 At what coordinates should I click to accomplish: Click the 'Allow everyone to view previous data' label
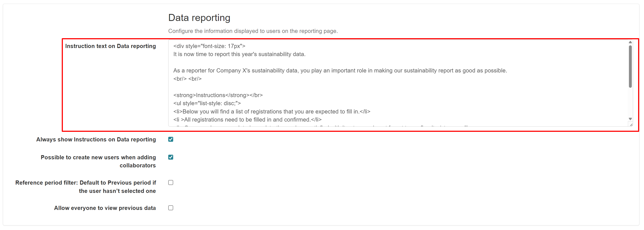coord(105,208)
